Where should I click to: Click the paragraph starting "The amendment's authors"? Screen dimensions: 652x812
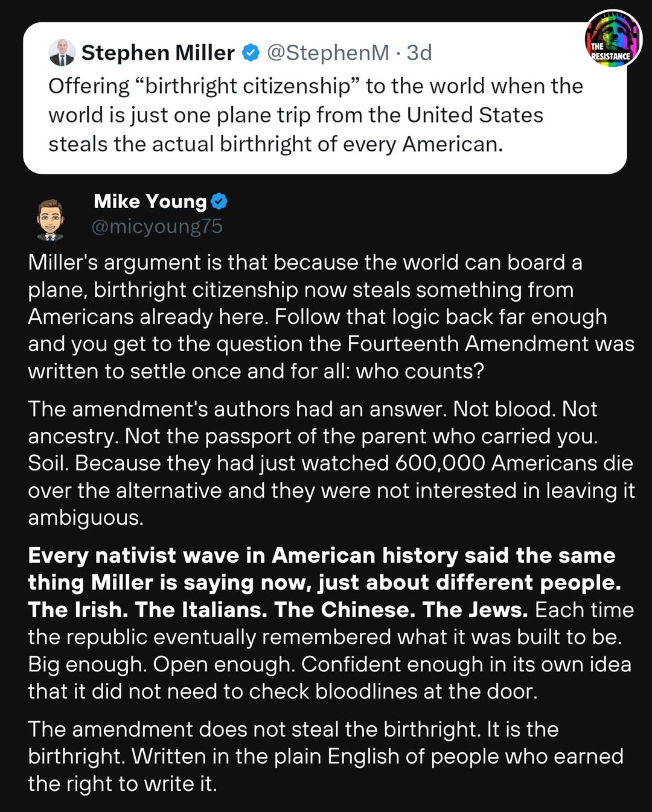331,463
